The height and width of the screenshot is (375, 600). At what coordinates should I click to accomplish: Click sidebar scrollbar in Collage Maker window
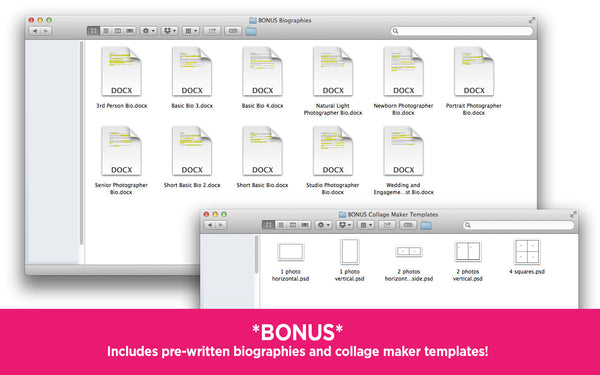(256, 254)
